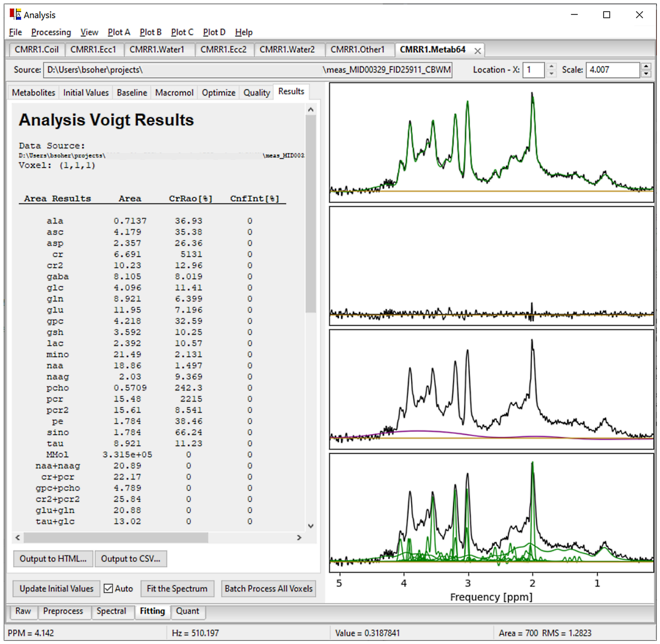Screen dimensions: 660x644
Task: Click Fit the Spectrum button
Action: 177,589
